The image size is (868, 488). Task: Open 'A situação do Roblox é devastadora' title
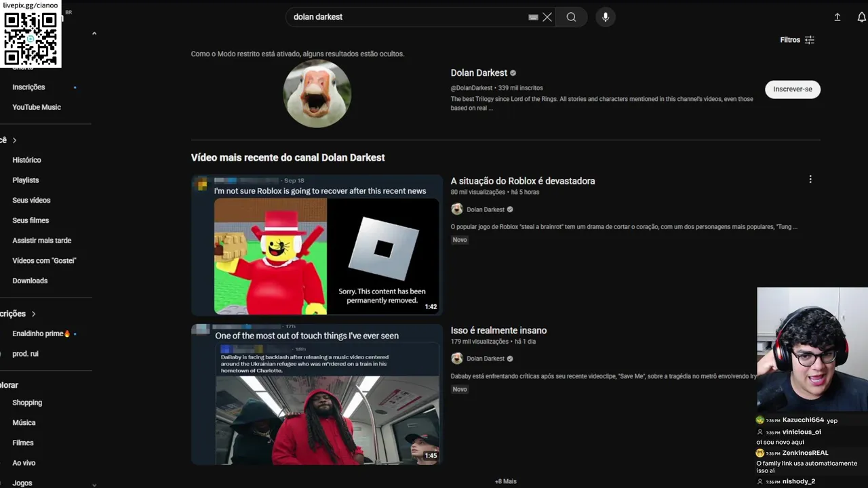pyautogui.click(x=523, y=181)
